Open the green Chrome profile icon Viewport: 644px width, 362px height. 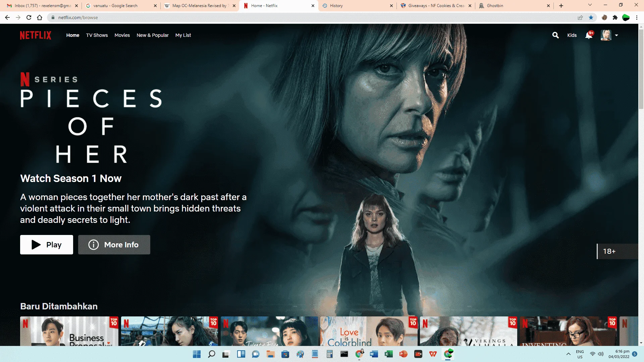tap(626, 17)
